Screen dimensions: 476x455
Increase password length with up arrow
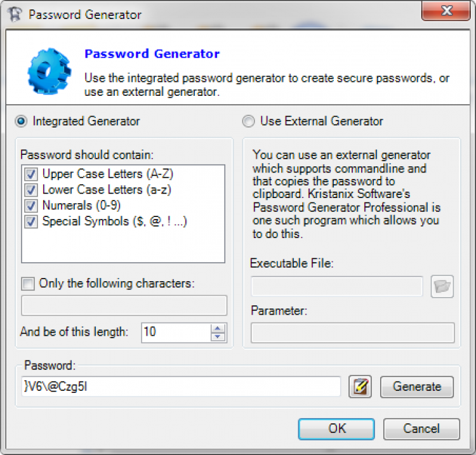tap(218, 328)
